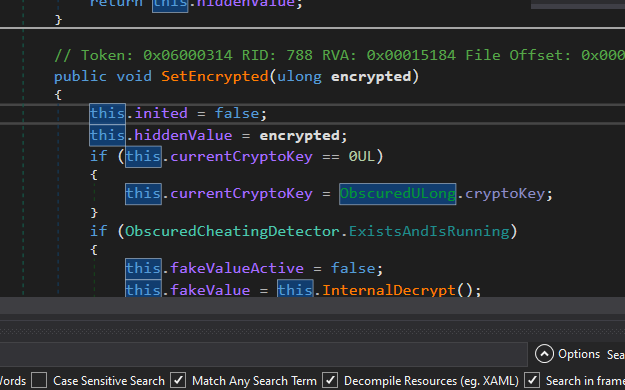The height and width of the screenshot is (390, 625).
Task: Select the Token 0x06000314 comment line
Action: [339, 55]
